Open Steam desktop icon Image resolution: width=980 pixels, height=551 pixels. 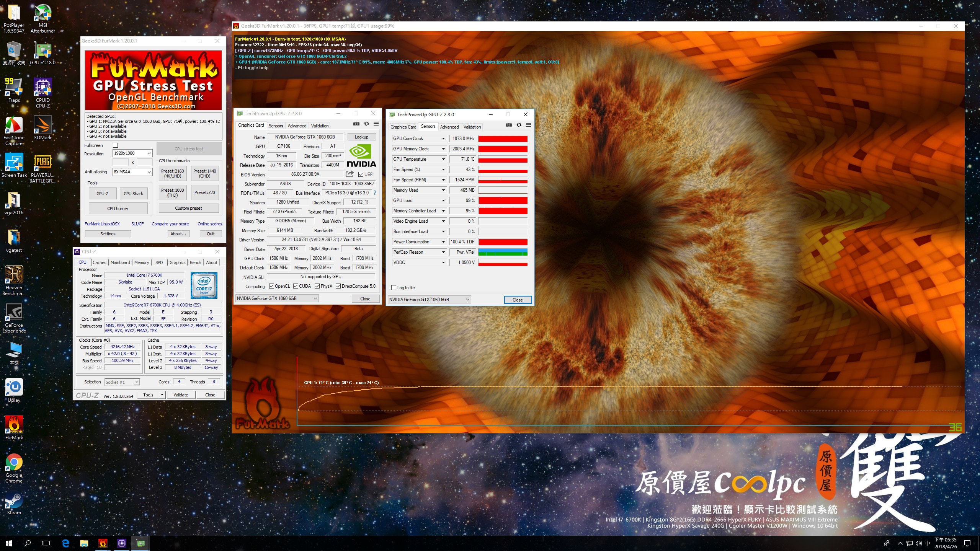tap(14, 504)
